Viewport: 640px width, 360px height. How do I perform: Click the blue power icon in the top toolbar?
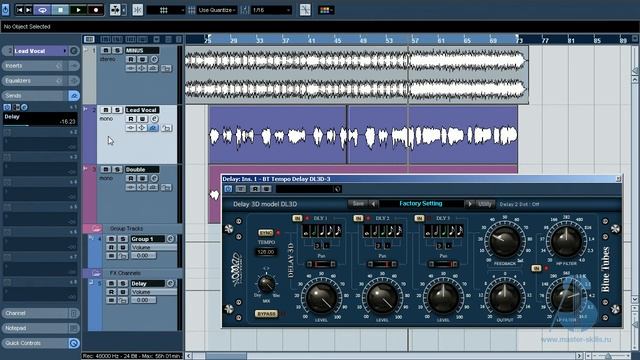[5, 9]
